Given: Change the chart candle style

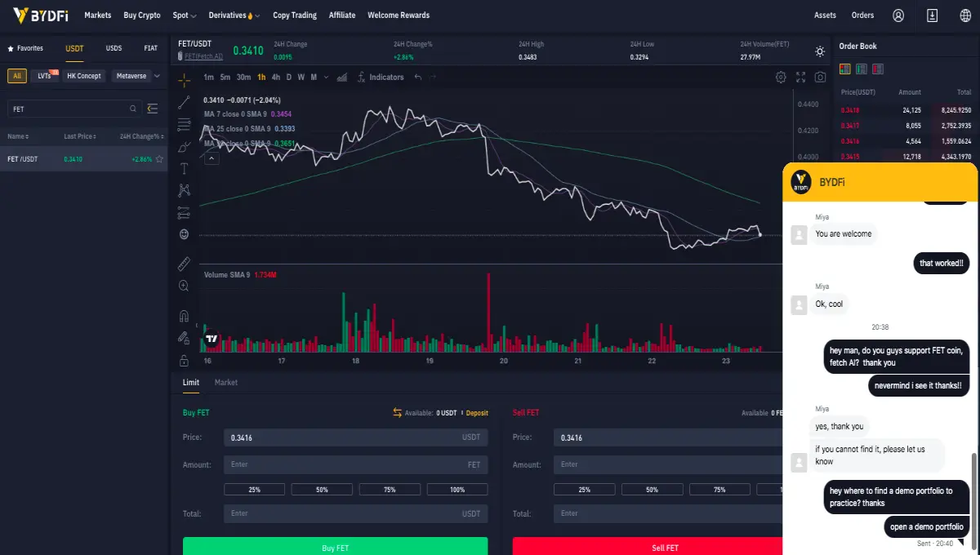Looking at the screenshot, I should point(341,77).
